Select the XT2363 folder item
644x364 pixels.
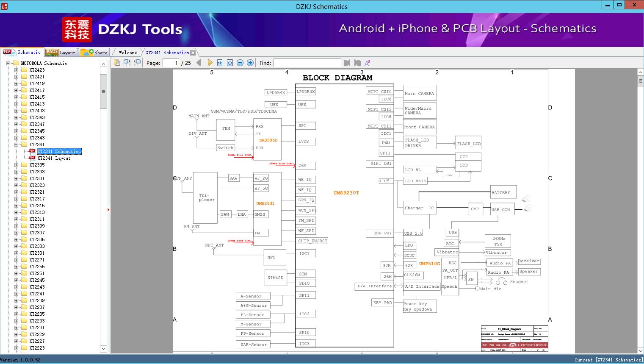(x=37, y=117)
